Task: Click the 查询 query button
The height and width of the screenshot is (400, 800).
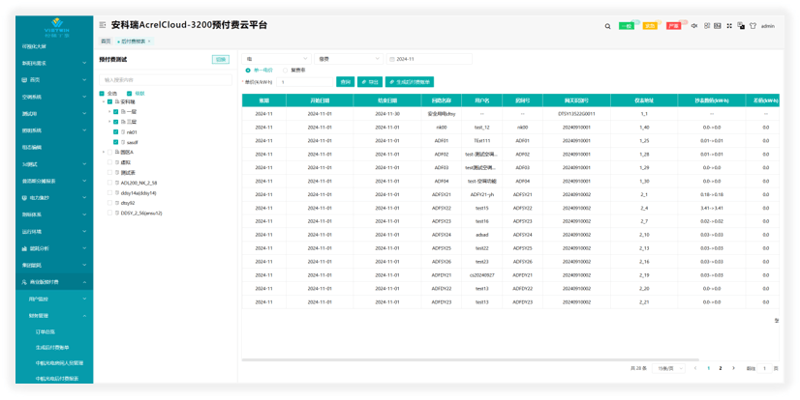Action: coord(345,82)
